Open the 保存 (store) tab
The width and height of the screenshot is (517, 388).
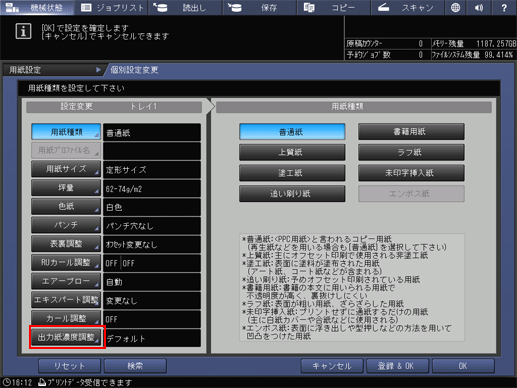260,7
